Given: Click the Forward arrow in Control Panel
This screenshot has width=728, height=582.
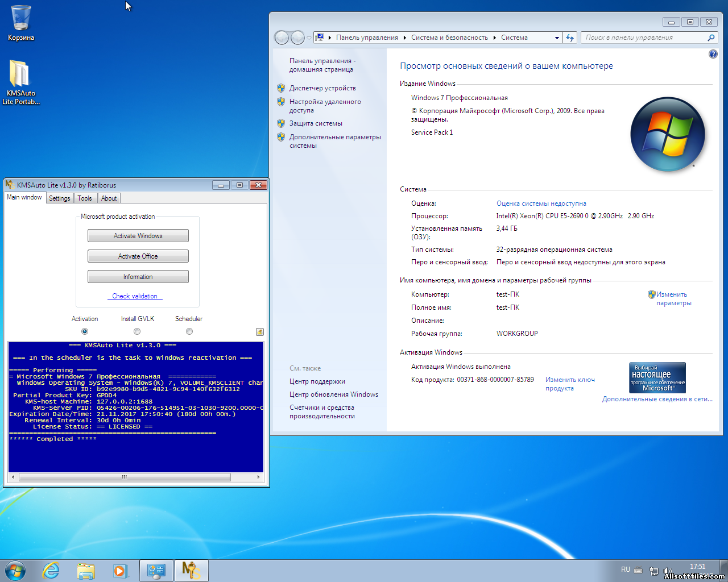Looking at the screenshot, I should click(x=297, y=38).
